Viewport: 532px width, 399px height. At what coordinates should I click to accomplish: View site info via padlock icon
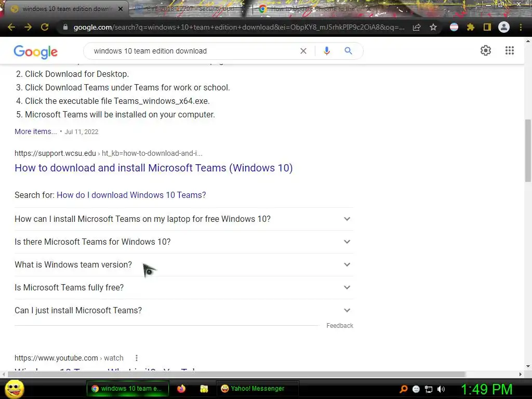click(x=65, y=27)
